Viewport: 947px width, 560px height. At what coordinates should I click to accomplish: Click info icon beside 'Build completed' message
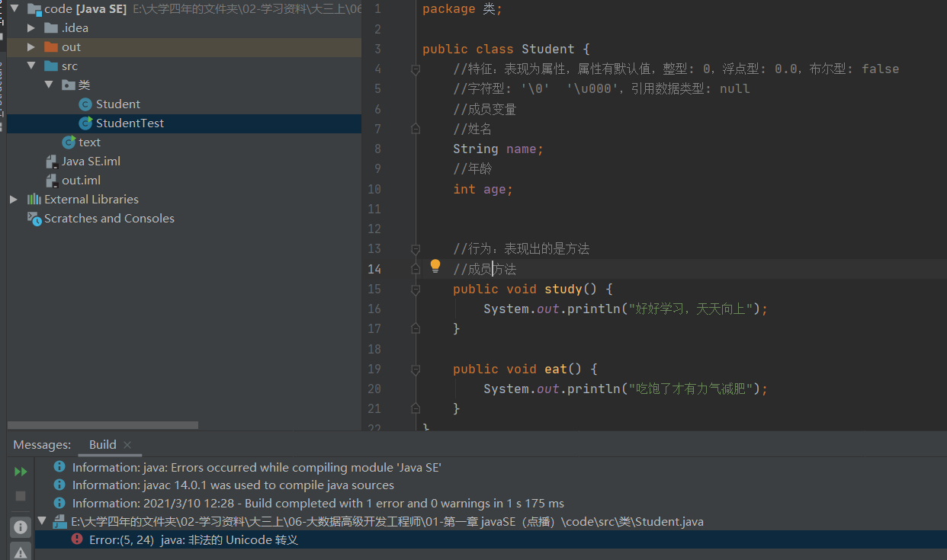click(59, 503)
